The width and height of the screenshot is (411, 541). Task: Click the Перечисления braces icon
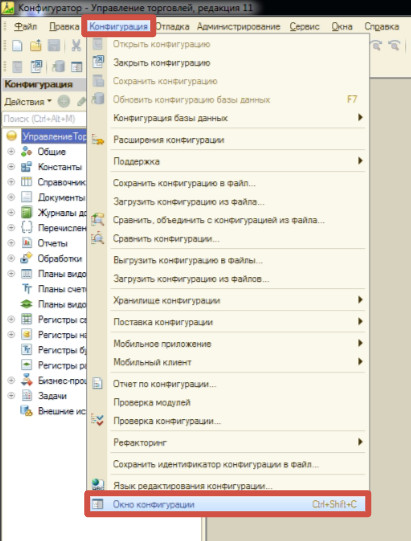(27, 228)
